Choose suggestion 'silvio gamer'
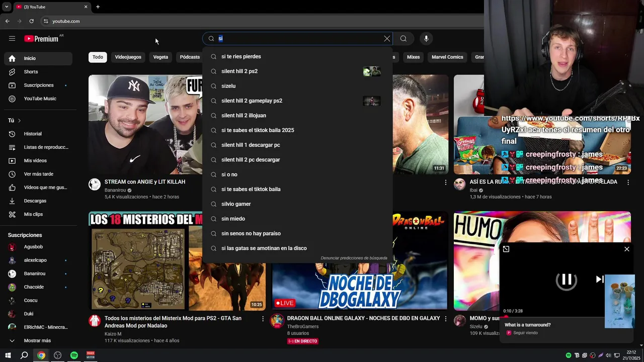Viewport: 644px width, 362px height. [x=297, y=204]
